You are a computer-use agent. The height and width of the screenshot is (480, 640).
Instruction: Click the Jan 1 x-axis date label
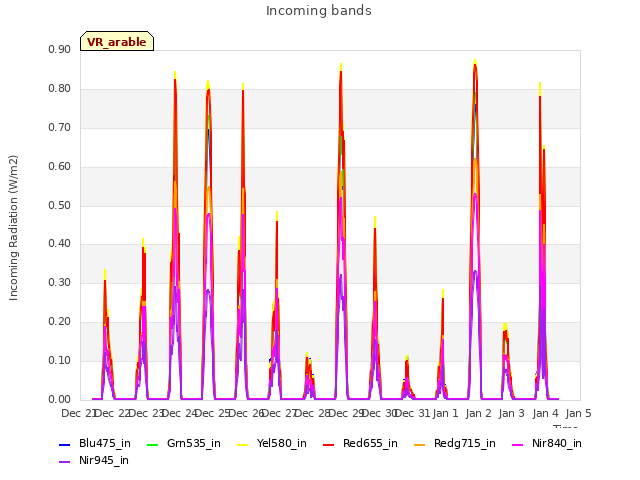point(445,413)
